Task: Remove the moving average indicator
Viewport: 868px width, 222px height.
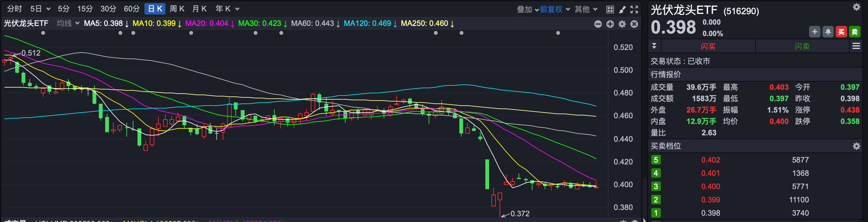Action: (x=634, y=24)
